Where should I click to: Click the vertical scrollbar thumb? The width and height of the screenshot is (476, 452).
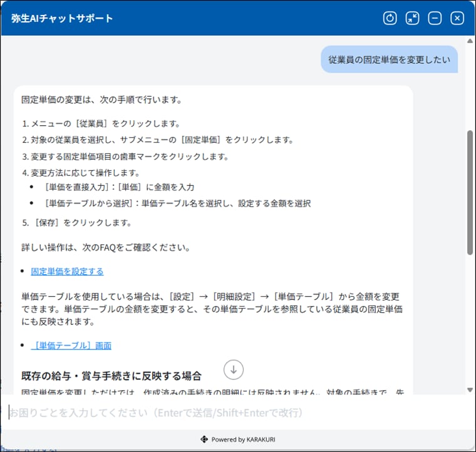pos(470,193)
